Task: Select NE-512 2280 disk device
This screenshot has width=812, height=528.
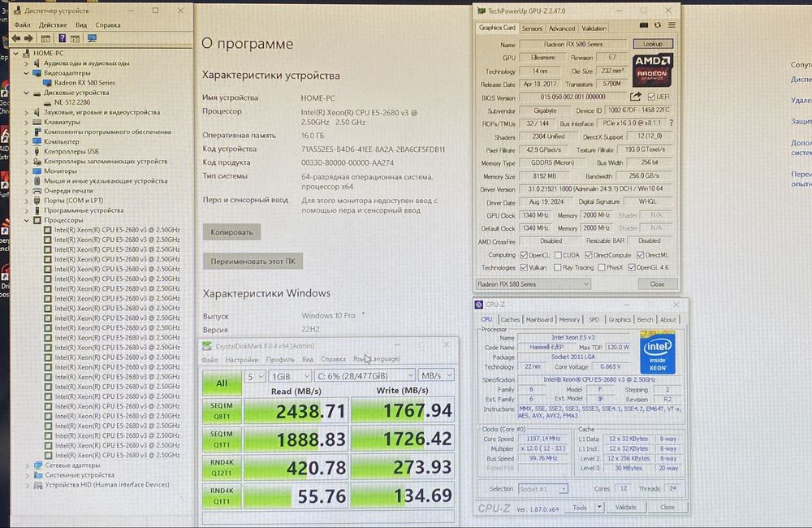Action: click(72, 102)
